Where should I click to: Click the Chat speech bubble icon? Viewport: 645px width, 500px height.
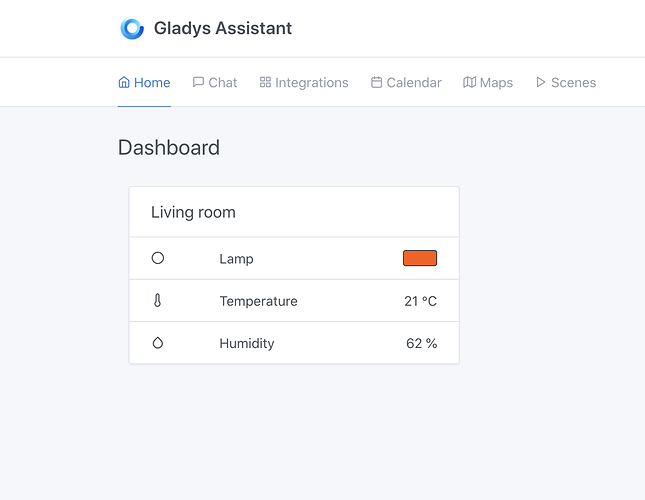tap(198, 82)
